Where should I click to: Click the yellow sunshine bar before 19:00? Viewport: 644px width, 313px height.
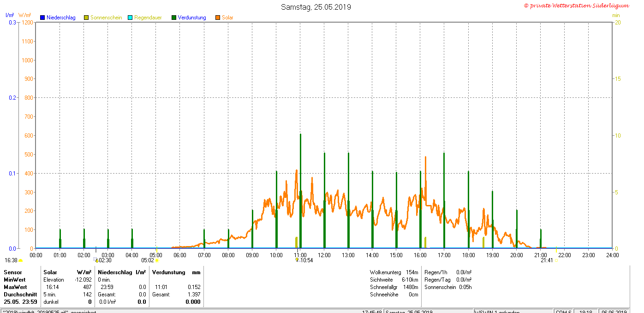(483, 242)
